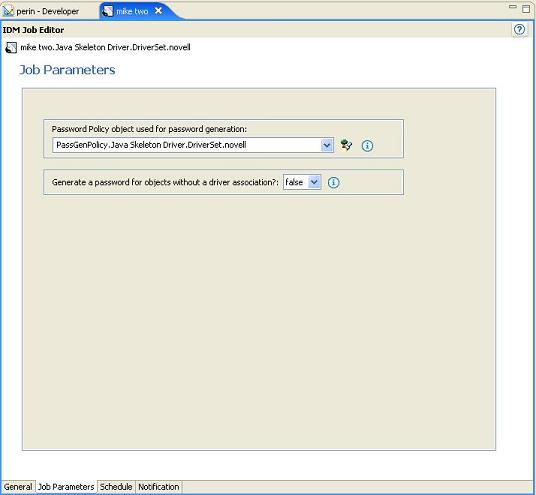This screenshot has height=495, width=536.
Task: Click the job icon beside mike two.Java Skeleton Driver
Action: [x=11, y=48]
